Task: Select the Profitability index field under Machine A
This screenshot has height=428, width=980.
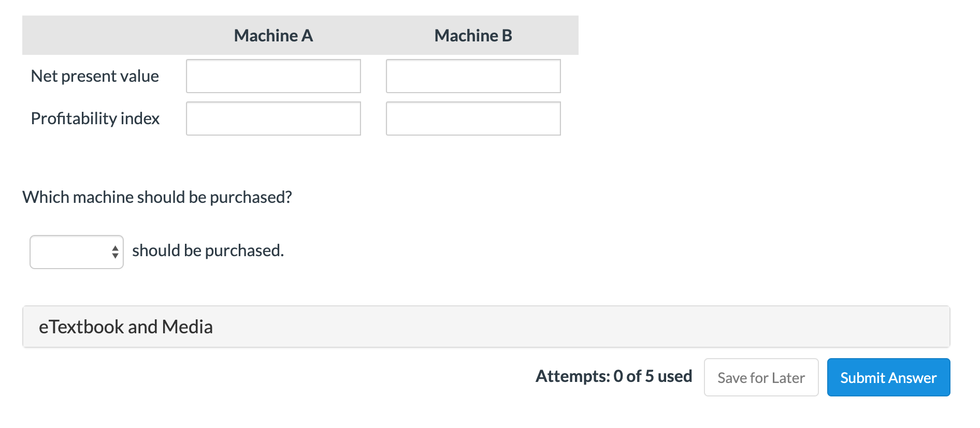Action: 273,119
